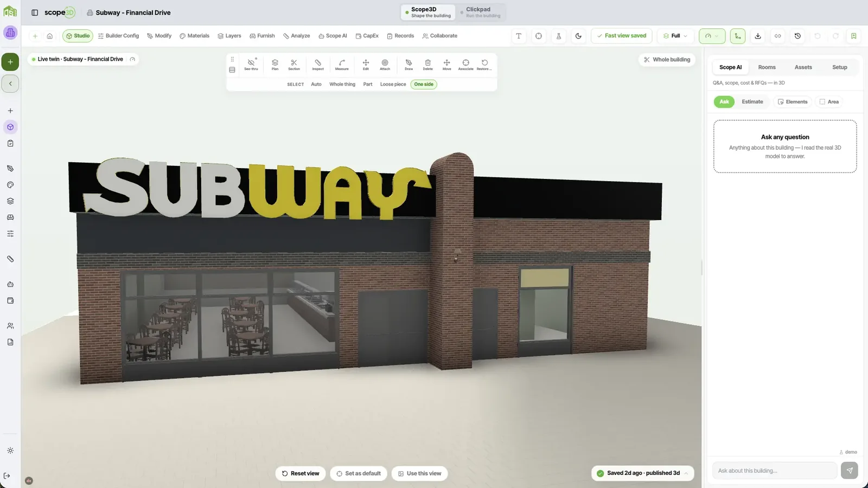868x488 pixels.
Task: Open the sofa furnish sidebar icon
Action: 10,217
